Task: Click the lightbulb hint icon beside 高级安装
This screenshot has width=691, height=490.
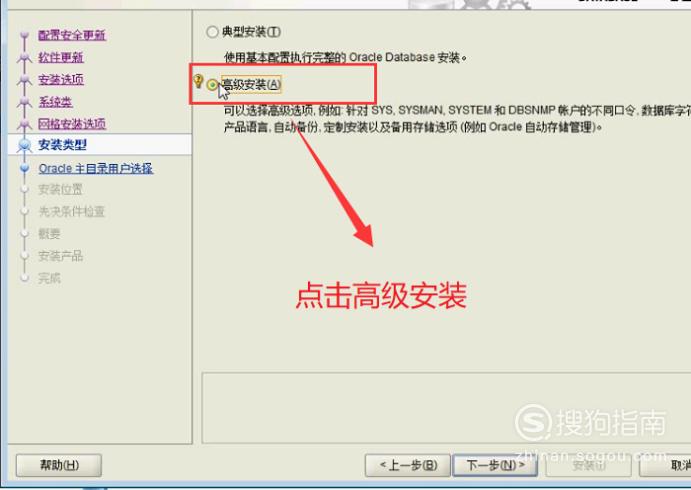Action: [x=198, y=81]
